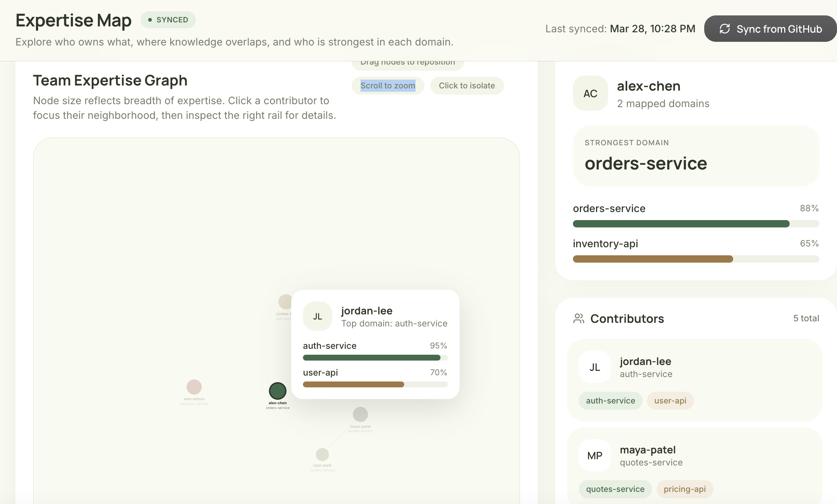Click the SYNCED status badge
This screenshot has height=504, width=837.
pyautogui.click(x=168, y=20)
